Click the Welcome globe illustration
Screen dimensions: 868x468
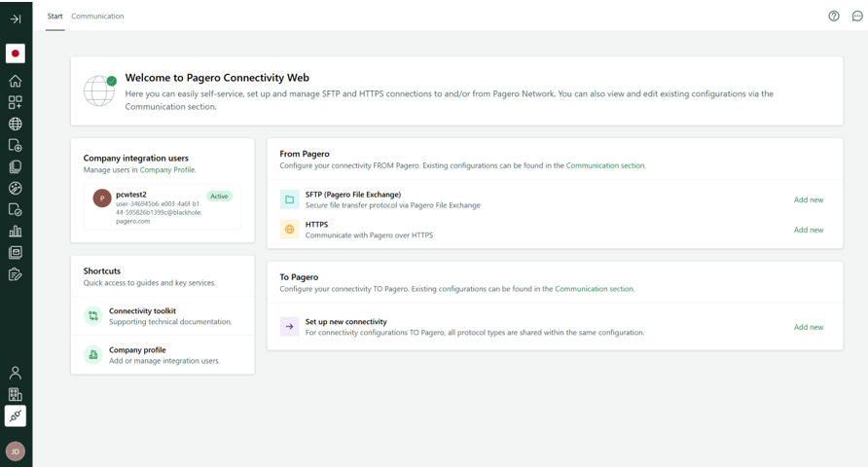[99, 90]
